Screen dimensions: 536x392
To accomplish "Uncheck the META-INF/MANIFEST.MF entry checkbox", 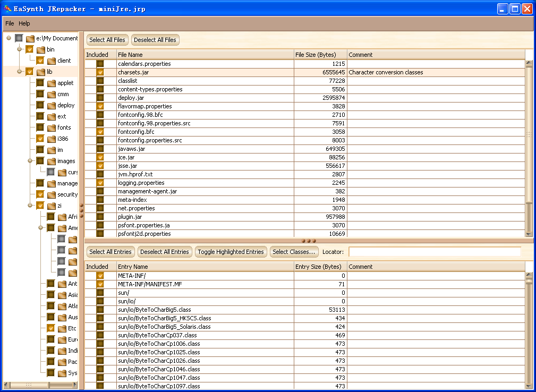I will pos(100,284).
